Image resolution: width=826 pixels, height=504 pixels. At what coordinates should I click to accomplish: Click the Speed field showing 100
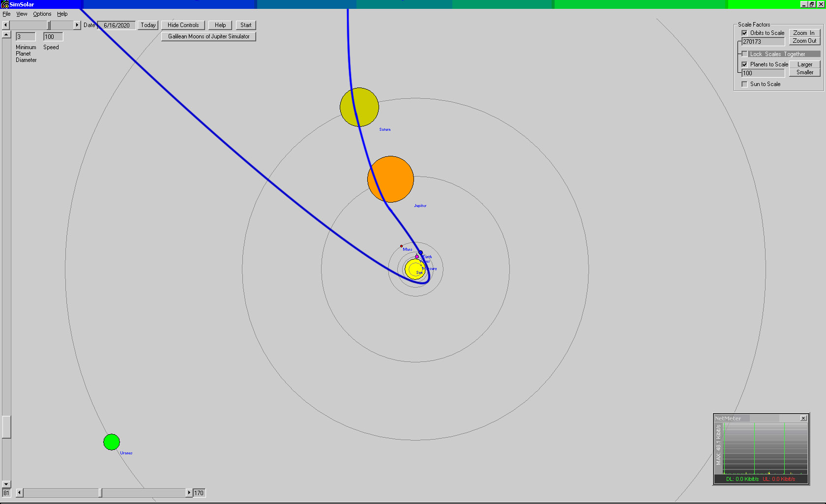coord(53,37)
